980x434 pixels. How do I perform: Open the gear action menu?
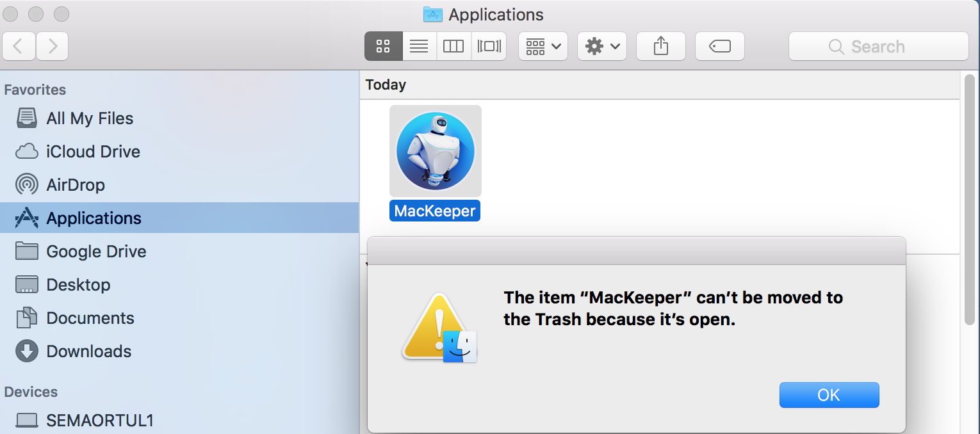click(x=602, y=46)
